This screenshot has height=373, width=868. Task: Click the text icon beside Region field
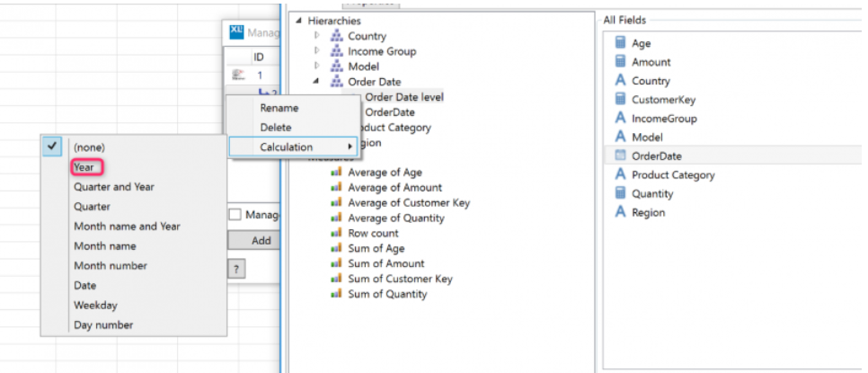[620, 212]
